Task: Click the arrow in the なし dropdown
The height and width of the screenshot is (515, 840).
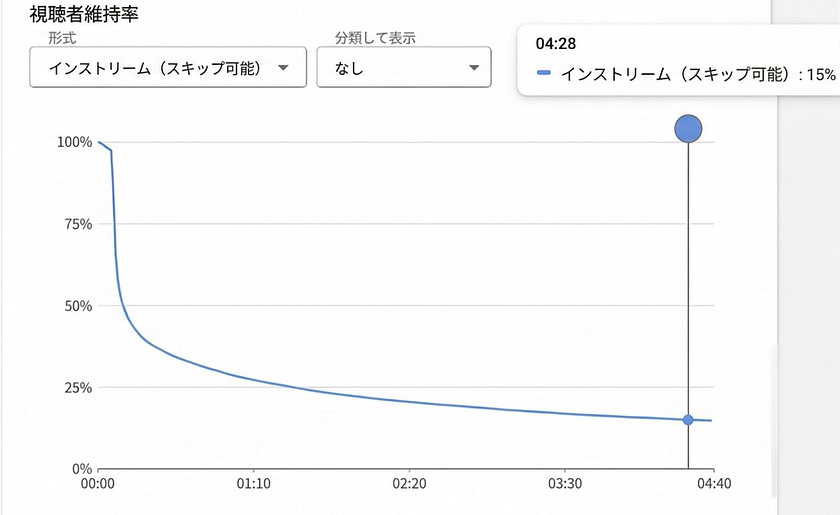Action: 473,68
